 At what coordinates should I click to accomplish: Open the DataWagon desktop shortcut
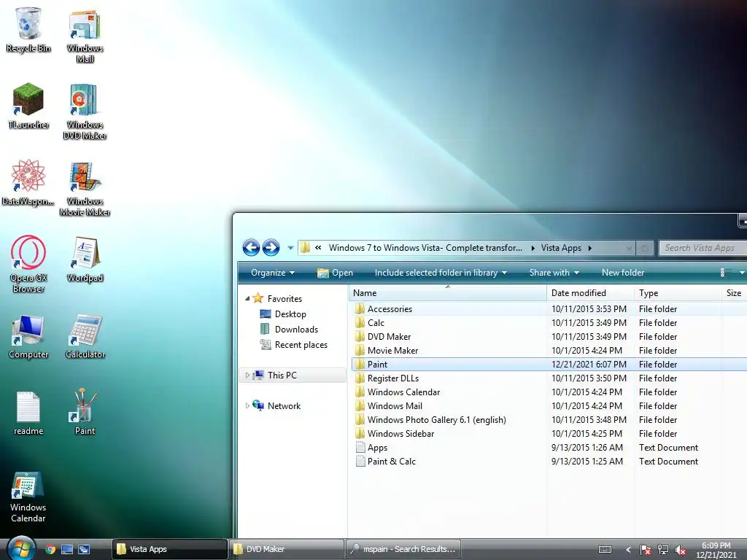[x=28, y=182]
